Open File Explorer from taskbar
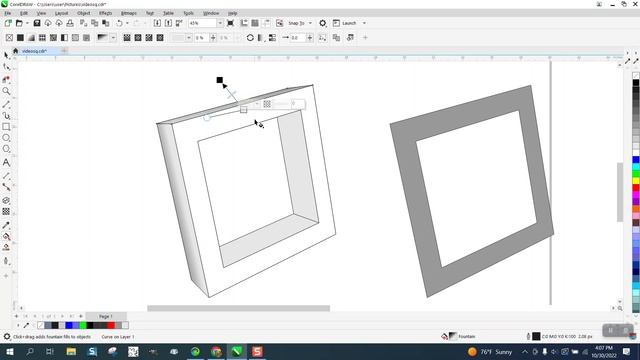 [71, 351]
